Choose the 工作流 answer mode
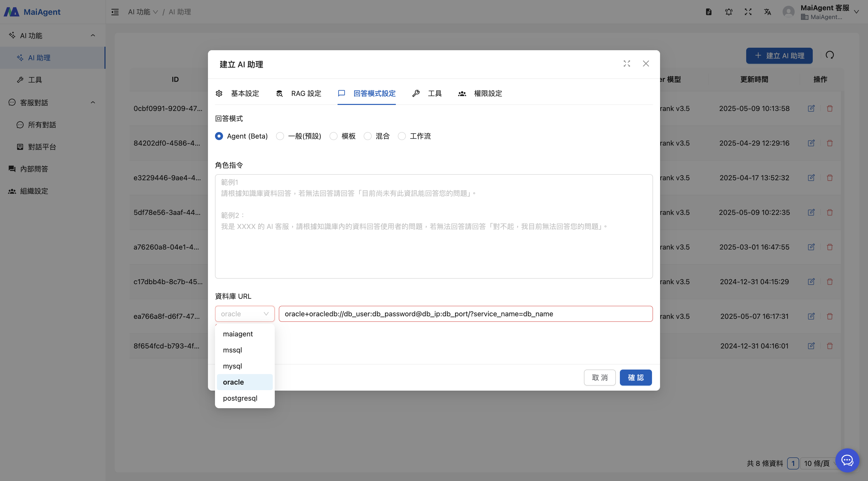Viewport: 868px width, 481px height. click(402, 136)
